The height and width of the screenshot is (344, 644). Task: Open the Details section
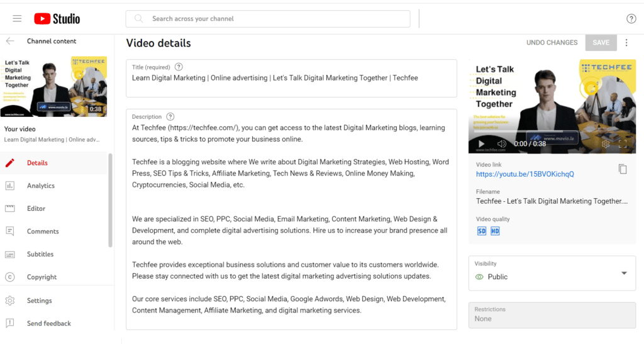click(53, 163)
